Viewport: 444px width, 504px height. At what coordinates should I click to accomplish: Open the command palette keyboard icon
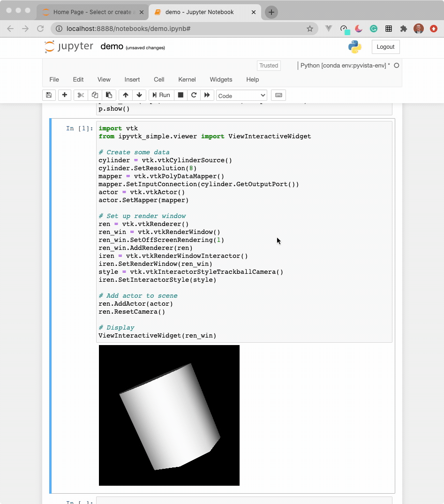[278, 95]
